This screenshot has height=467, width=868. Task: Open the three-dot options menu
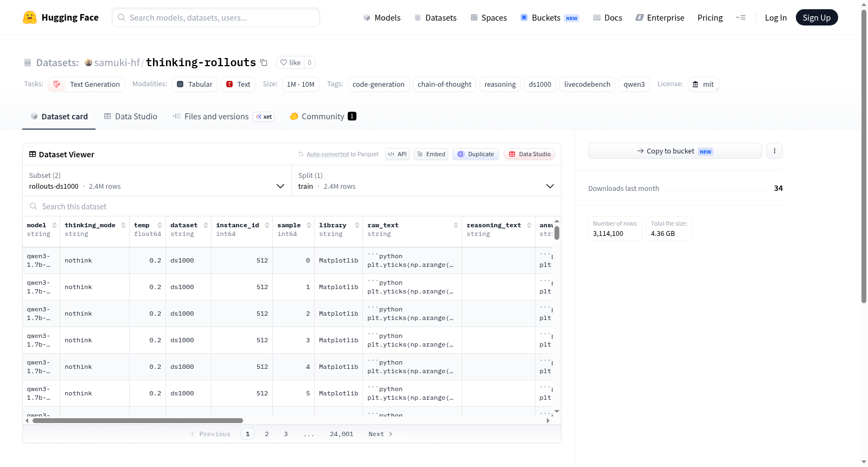point(775,151)
